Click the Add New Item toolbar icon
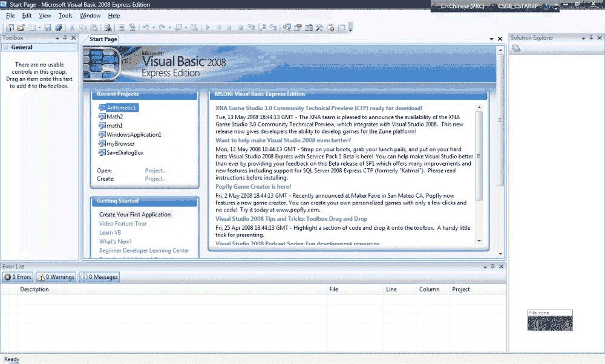 (31, 27)
